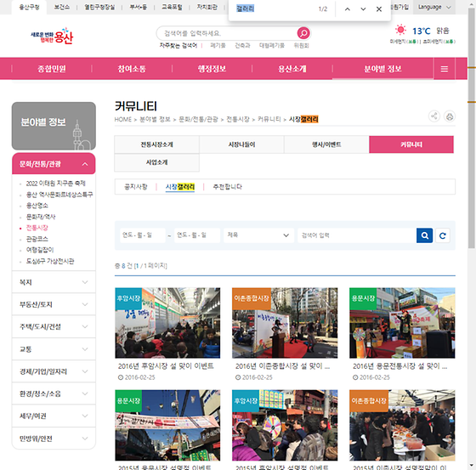
Task: Open 2016년 후암시장 설 맞이 이벤트 thumbnail
Action: click(x=167, y=323)
